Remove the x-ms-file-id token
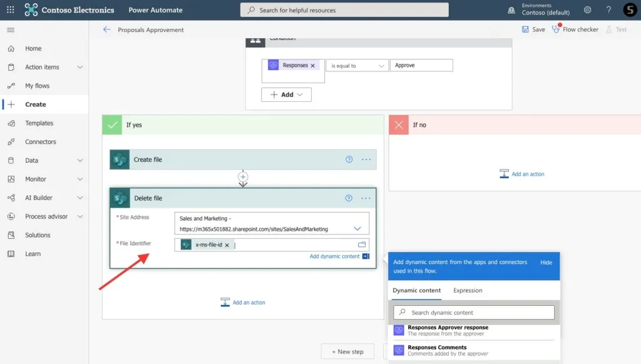This screenshot has width=641, height=364. (227, 245)
